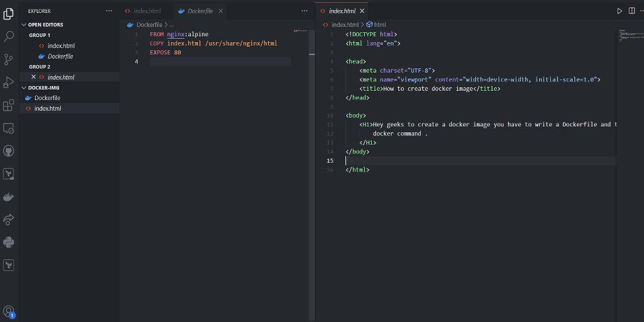Select the Dockerfile tab
644x322 pixels.
coord(200,11)
